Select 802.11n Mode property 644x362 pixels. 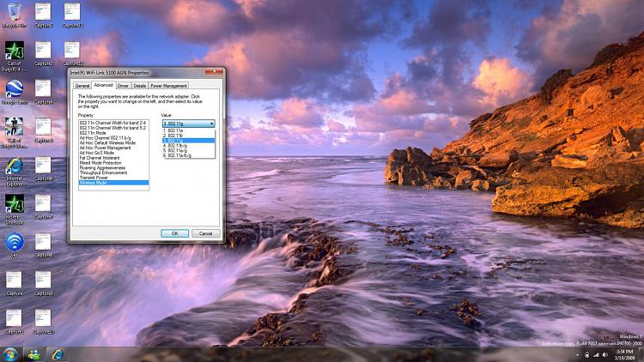113,133
